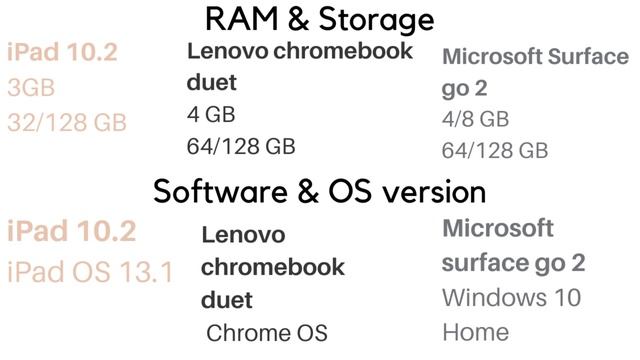Click Microsoft Surface go 2 title in RAM section
Image resolution: width=640 pixels, height=360 pixels.
[536, 73]
